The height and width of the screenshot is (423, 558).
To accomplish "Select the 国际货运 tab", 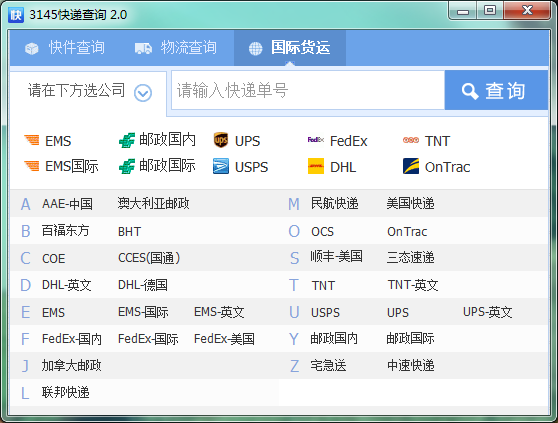I will [290, 48].
